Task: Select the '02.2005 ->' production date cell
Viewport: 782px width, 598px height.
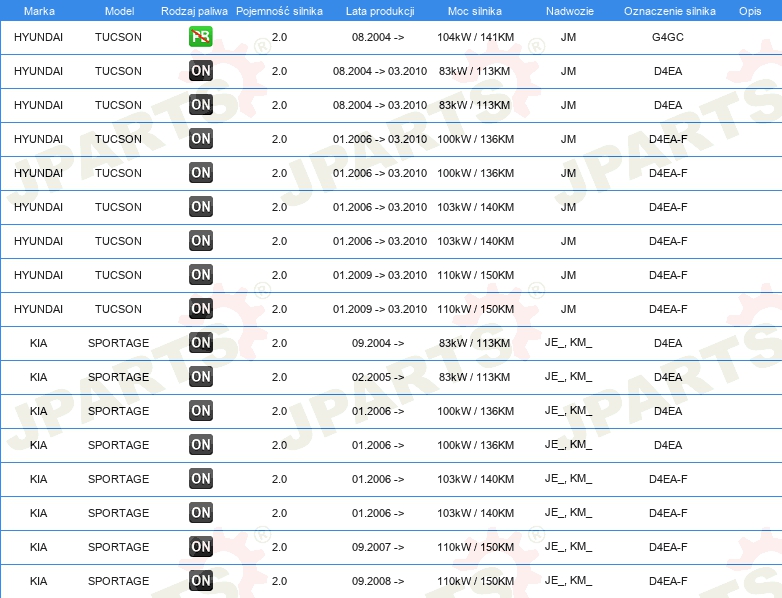Action: 378,377
